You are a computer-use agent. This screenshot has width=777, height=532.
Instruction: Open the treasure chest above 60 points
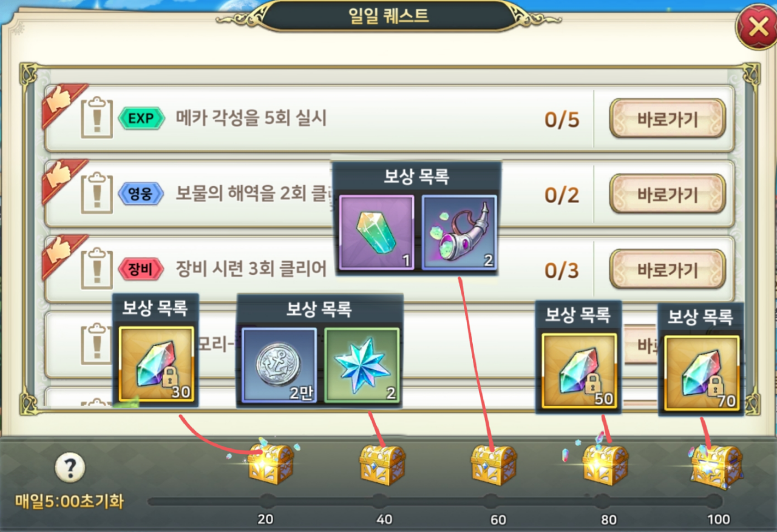point(494,465)
